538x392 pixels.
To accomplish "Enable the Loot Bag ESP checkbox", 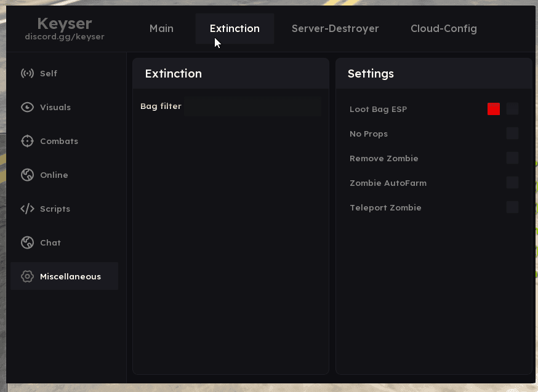I will [512, 109].
